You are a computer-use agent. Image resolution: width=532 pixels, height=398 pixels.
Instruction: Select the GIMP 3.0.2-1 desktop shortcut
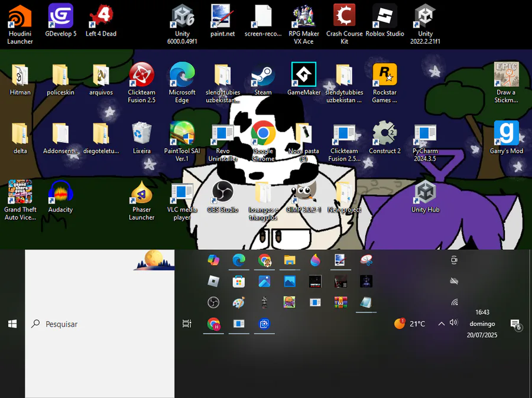click(x=304, y=197)
